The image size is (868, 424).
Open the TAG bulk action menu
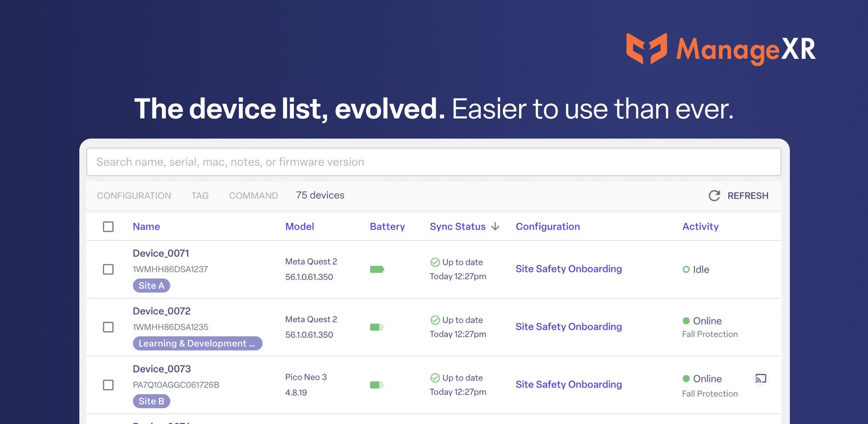pos(200,196)
